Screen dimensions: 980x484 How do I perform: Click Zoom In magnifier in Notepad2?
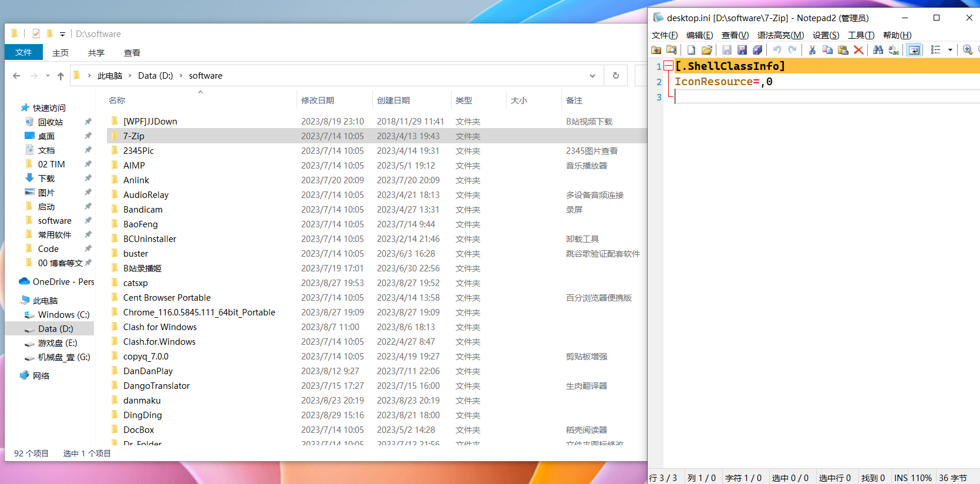(968, 51)
